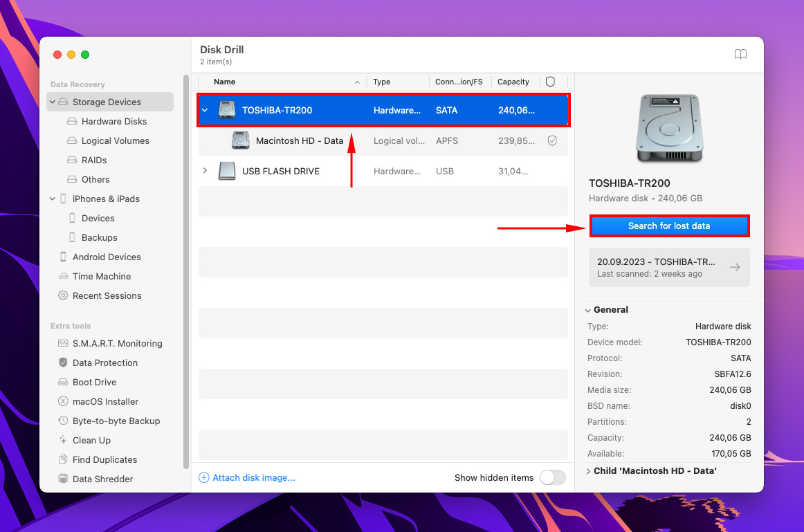Click the macOS Installer icon
The height and width of the screenshot is (532, 804).
[x=63, y=401]
